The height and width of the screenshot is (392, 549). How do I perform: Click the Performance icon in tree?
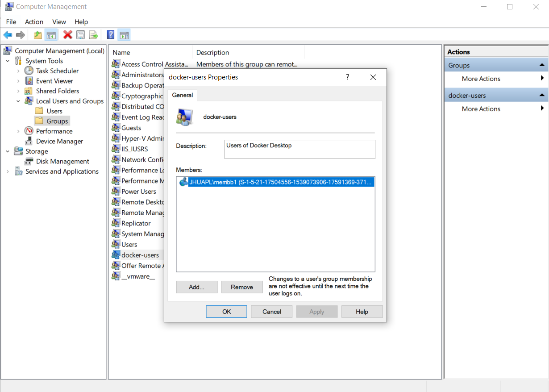point(29,131)
